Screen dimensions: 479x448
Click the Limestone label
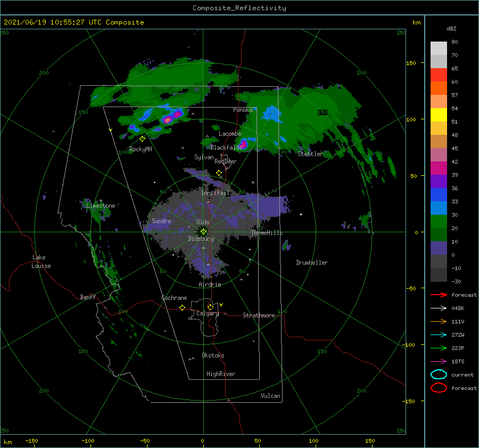point(101,206)
